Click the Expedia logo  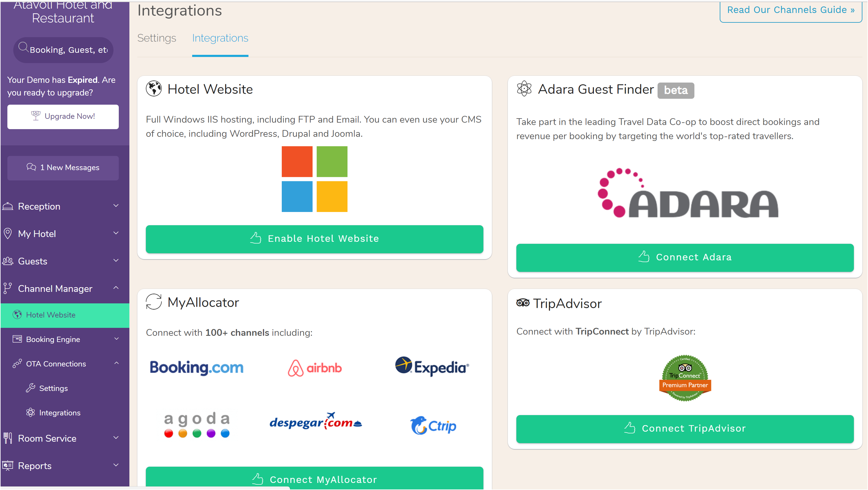click(x=432, y=366)
